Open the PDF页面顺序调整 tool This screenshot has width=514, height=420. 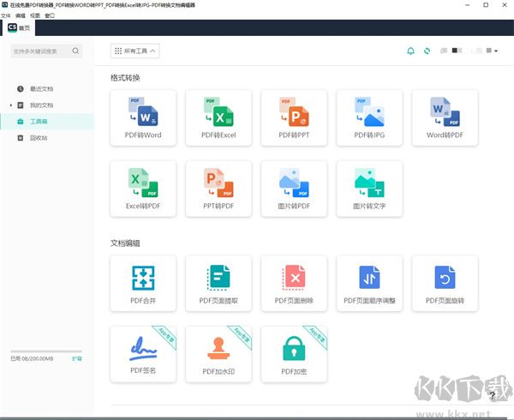coord(369,284)
